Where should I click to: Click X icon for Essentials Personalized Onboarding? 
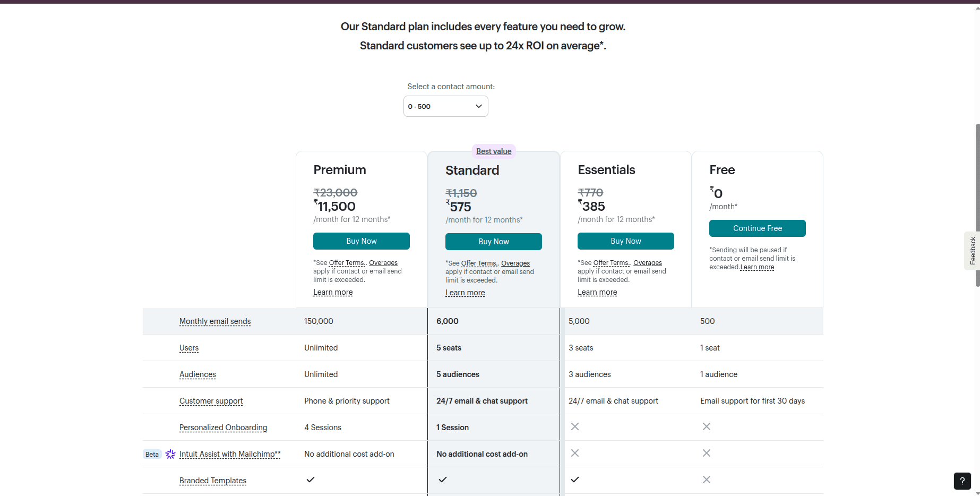574,426
